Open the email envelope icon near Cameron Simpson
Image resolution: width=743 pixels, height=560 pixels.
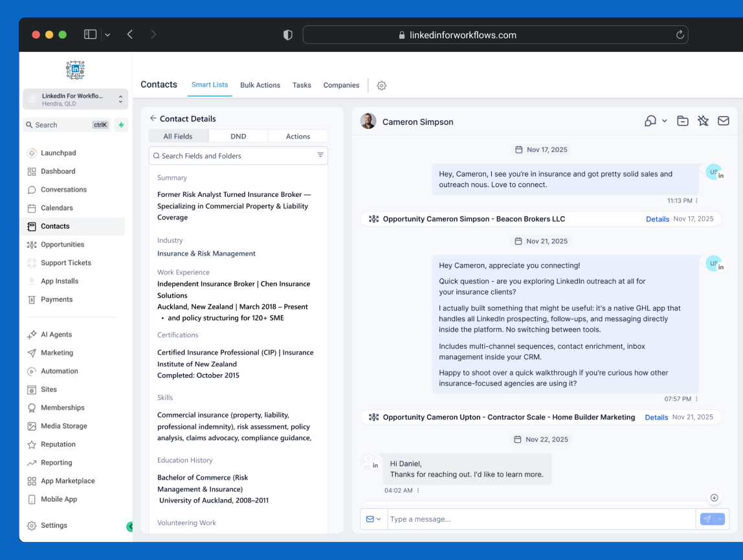(x=724, y=120)
